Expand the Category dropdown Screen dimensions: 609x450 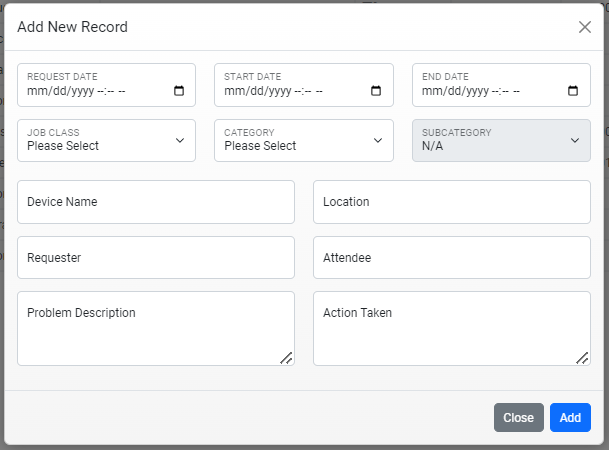(304, 141)
